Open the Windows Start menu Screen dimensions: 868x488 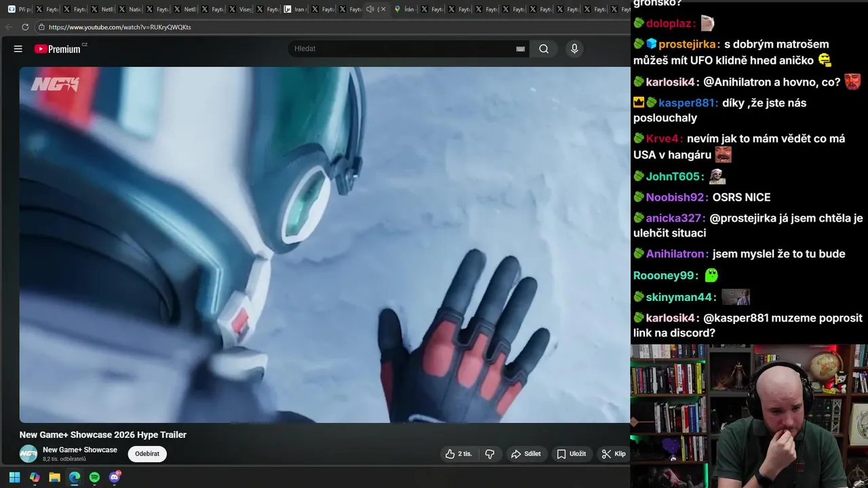(14, 477)
